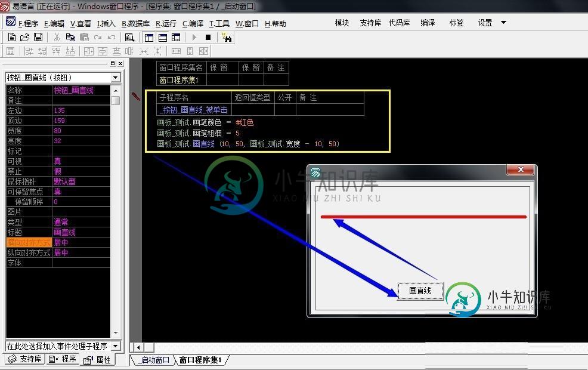Save the program with the floppy icon
The height and width of the screenshot is (370, 588).
pos(38,37)
